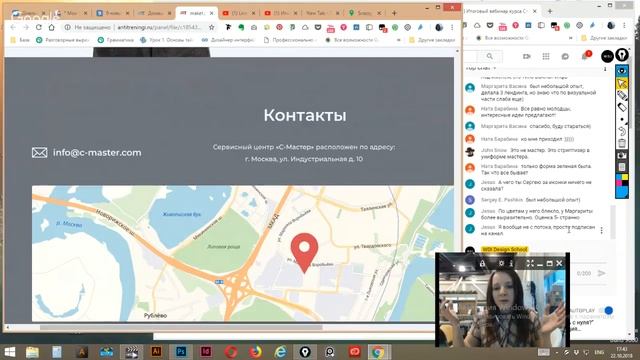Open 'Другие закладки' folder in front window
The width and height of the screenshot is (640, 360).
click(x=432, y=40)
